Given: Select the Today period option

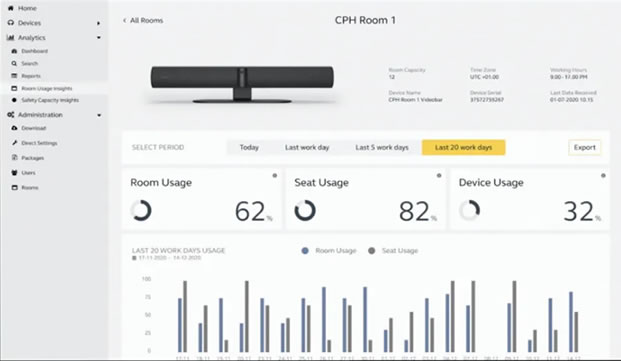Looking at the screenshot, I should point(249,147).
